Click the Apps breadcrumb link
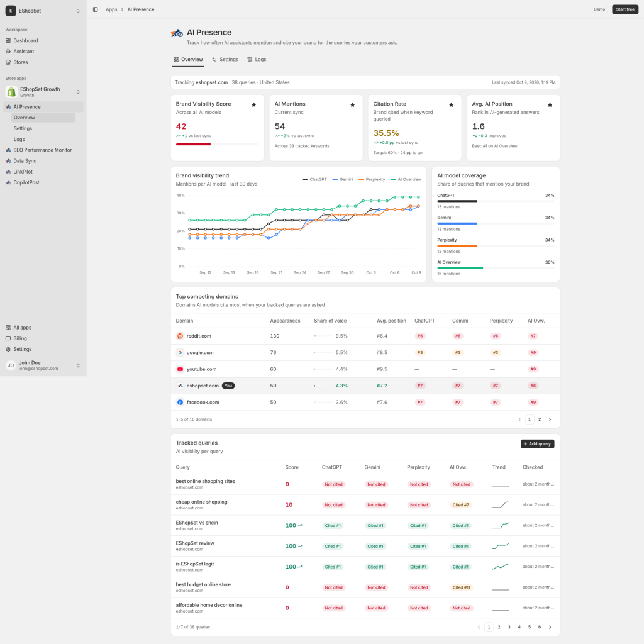The width and height of the screenshot is (644, 644). 111,9
